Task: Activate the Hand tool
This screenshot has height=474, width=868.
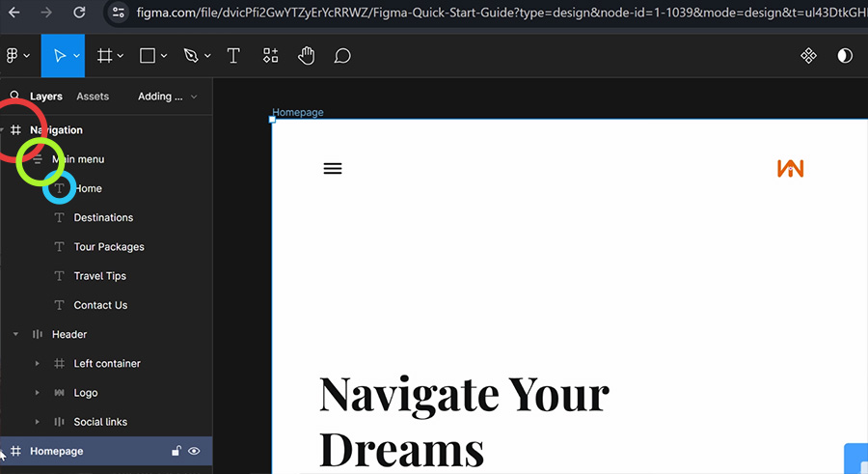Action: coord(306,55)
